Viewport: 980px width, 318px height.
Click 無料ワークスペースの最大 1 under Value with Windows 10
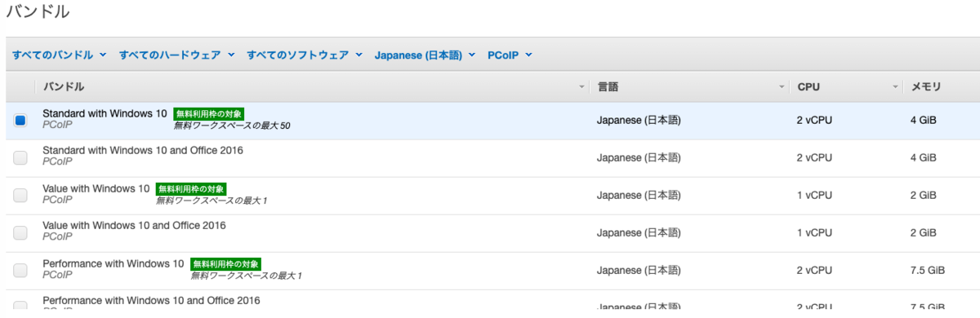coord(212,201)
